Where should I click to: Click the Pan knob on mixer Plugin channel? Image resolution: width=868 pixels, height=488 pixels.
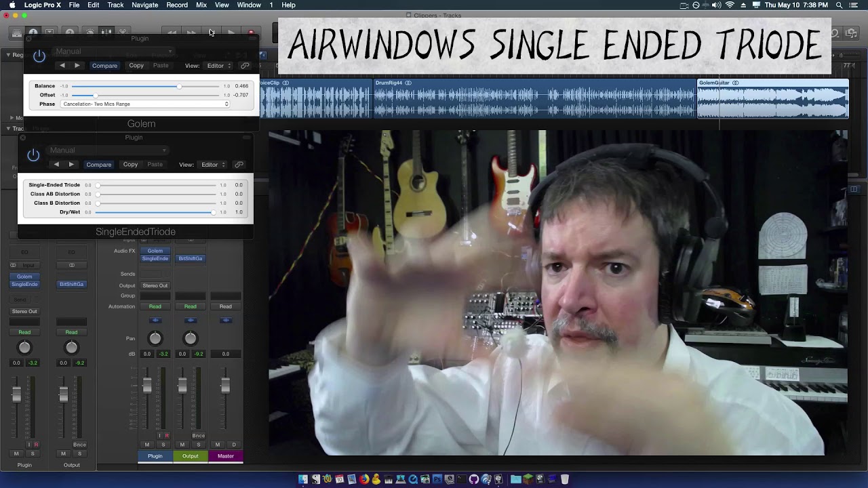[x=155, y=338]
